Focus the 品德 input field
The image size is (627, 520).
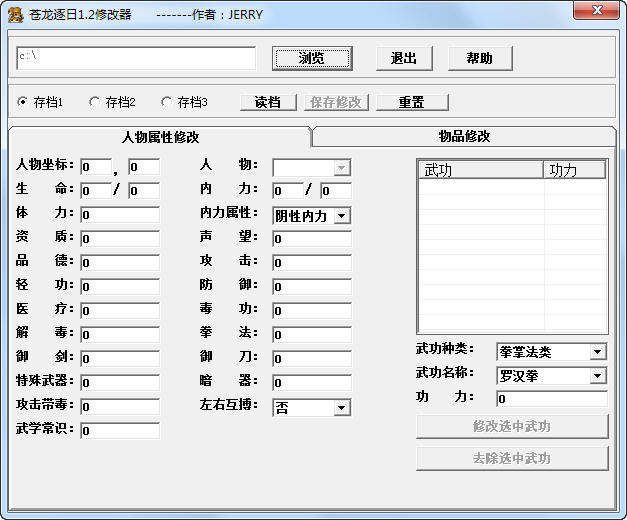tap(120, 263)
